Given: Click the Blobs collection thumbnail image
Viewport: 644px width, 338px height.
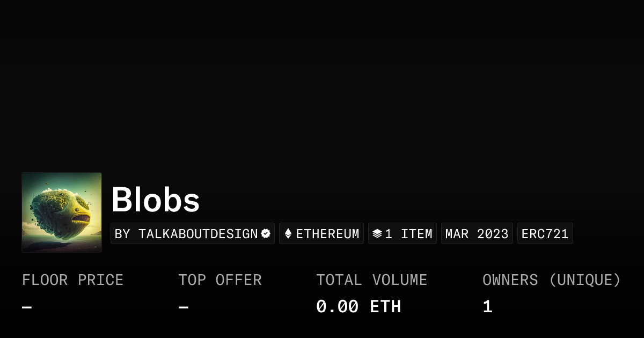Looking at the screenshot, I should coord(62,212).
